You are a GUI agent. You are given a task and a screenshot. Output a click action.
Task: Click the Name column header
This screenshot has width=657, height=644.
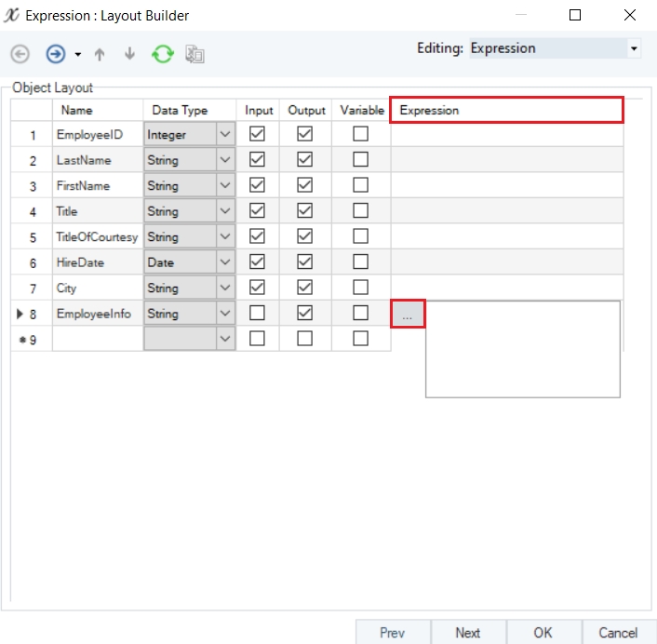pyautogui.click(x=98, y=110)
